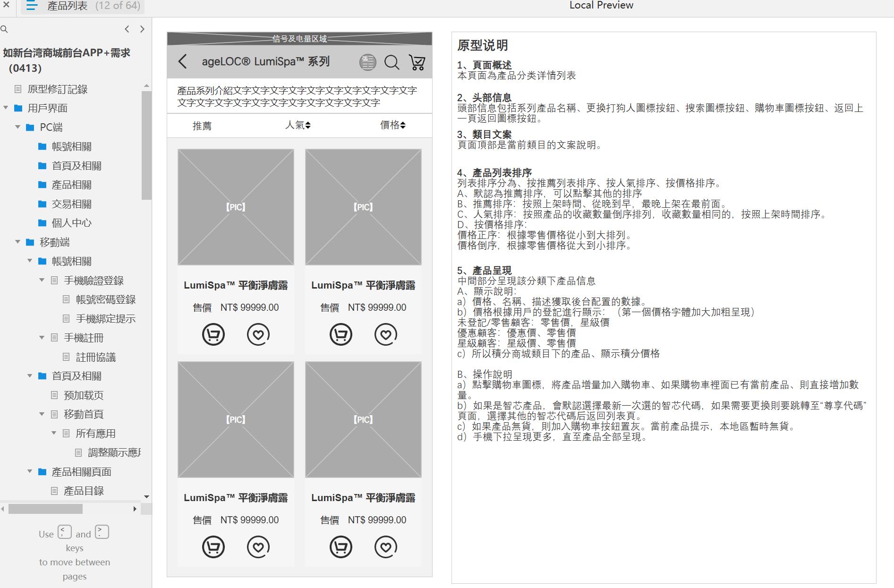Click the bottom-right product title
This screenshot has height=588, width=894.
(x=363, y=498)
